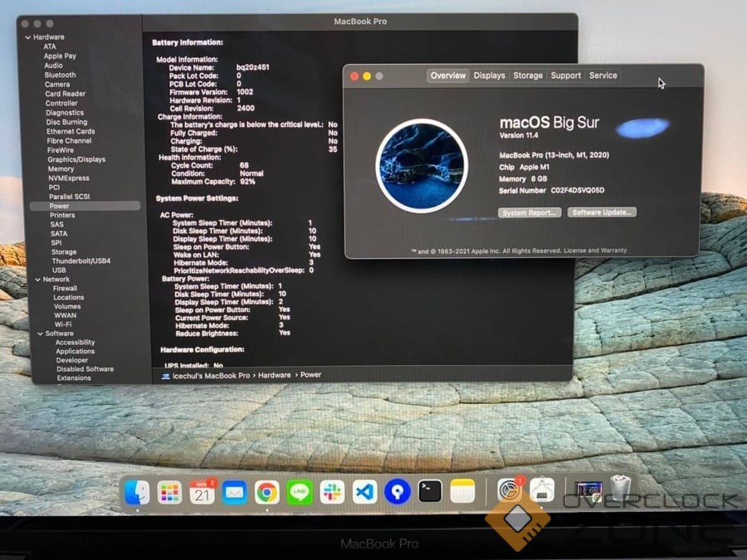Open the Terminal app in dock
This screenshot has height=560, width=747.
point(430,491)
